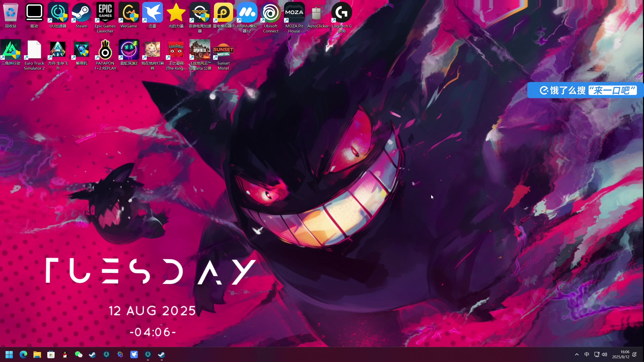Open the Windows Start menu
This screenshot has width=644, height=362.
tap(9, 354)
